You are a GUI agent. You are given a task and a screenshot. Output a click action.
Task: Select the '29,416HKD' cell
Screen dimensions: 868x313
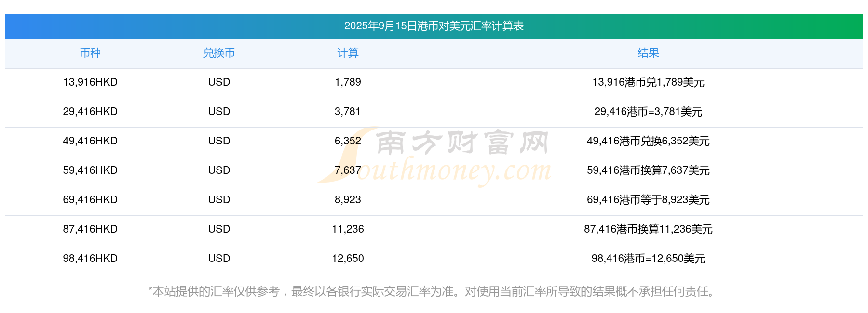90,112
